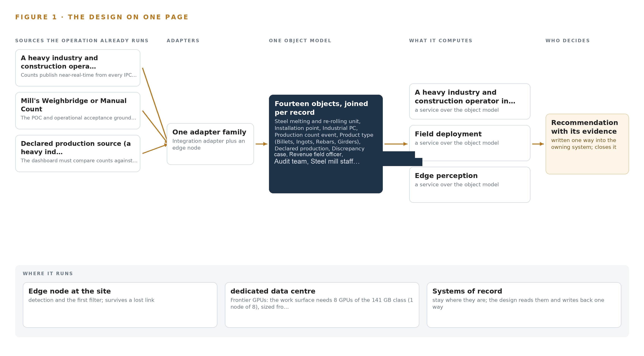Select the Systems of record card
The width and height of the screenshot is (644, 356).
click(524, 305)
